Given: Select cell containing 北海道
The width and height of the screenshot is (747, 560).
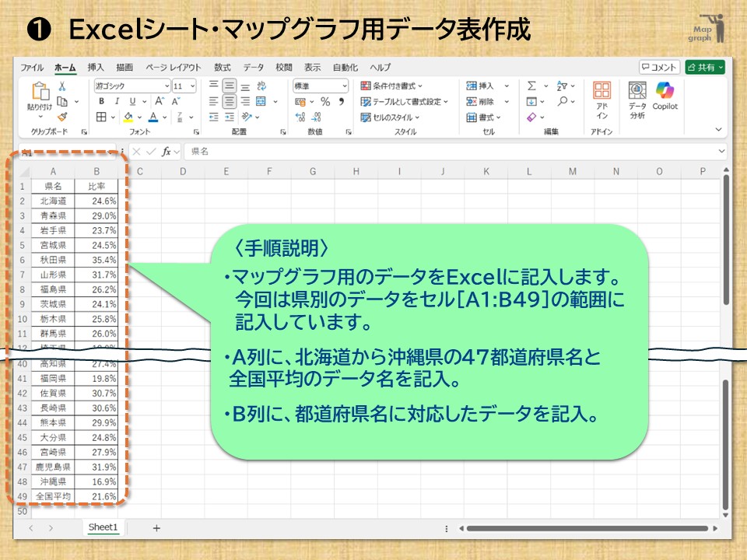Looking at the screenshot, I should pyautogui.click(x=54, y=201).
